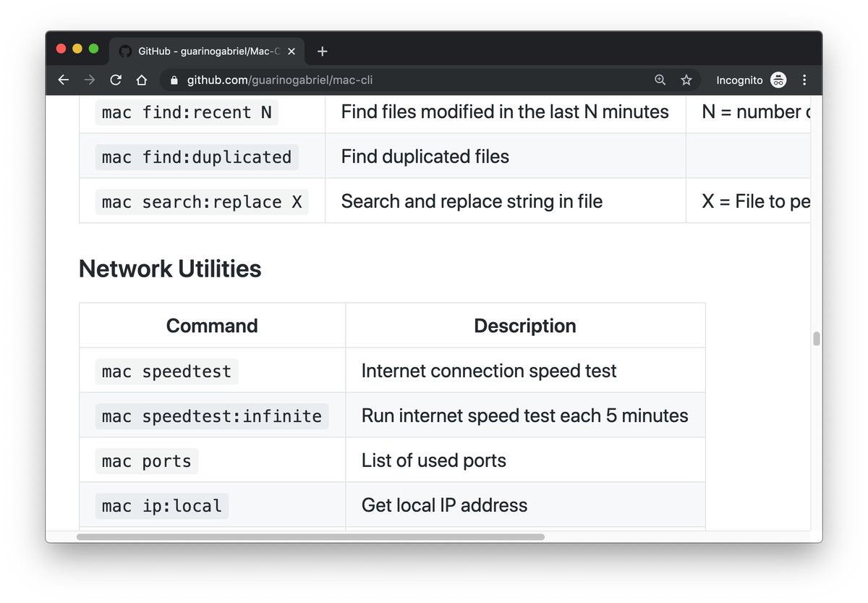
Task: Open the home page icon
Action: (x=142, y=80)
